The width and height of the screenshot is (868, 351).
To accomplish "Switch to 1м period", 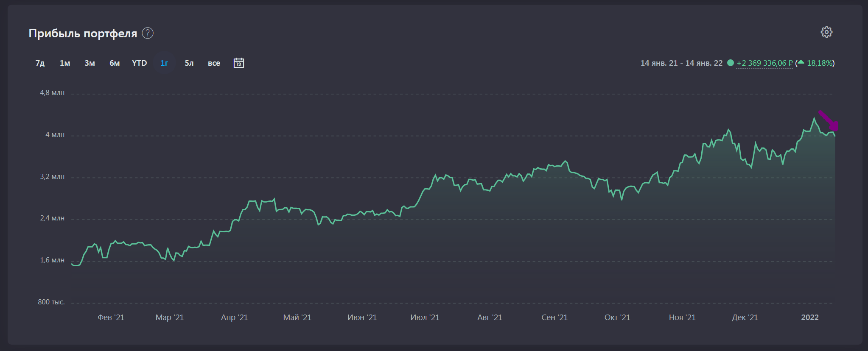I will (x=65, y=63).
